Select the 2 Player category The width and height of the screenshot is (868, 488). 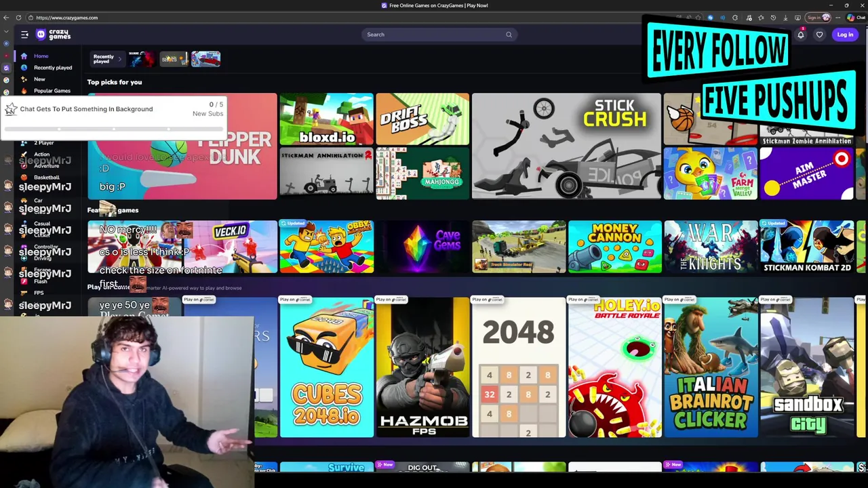tap(43, 143)
